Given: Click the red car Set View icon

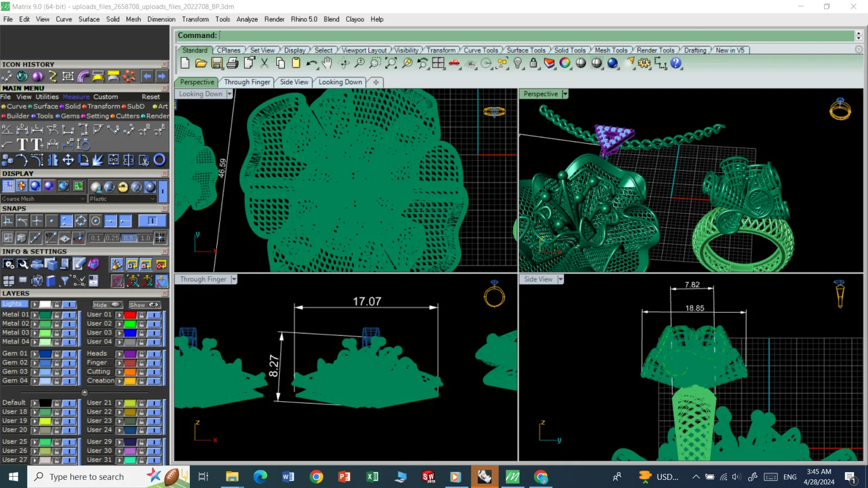Looking at the screenshot, I should pos(454,63).
